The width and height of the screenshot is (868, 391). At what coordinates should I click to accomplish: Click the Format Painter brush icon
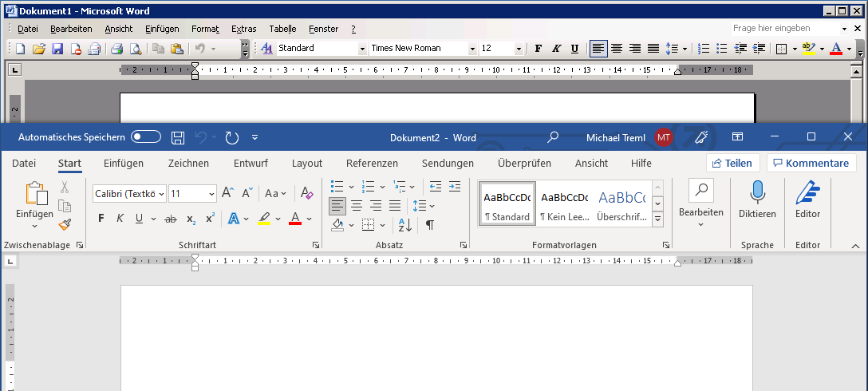tap(65, 224)
